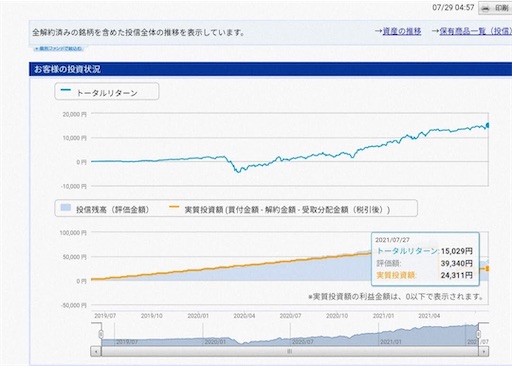Screen dimensions: 512x366
Task: Click the note about 実質投資額の利益金額
Action: [x=395, y=296]
